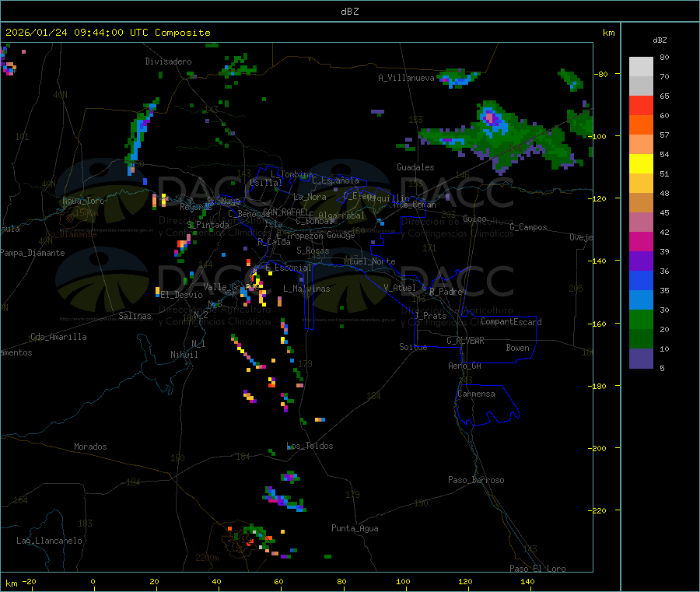Click the S_Pintada location label
Screen dimensions: 700x592
point(208,225)
